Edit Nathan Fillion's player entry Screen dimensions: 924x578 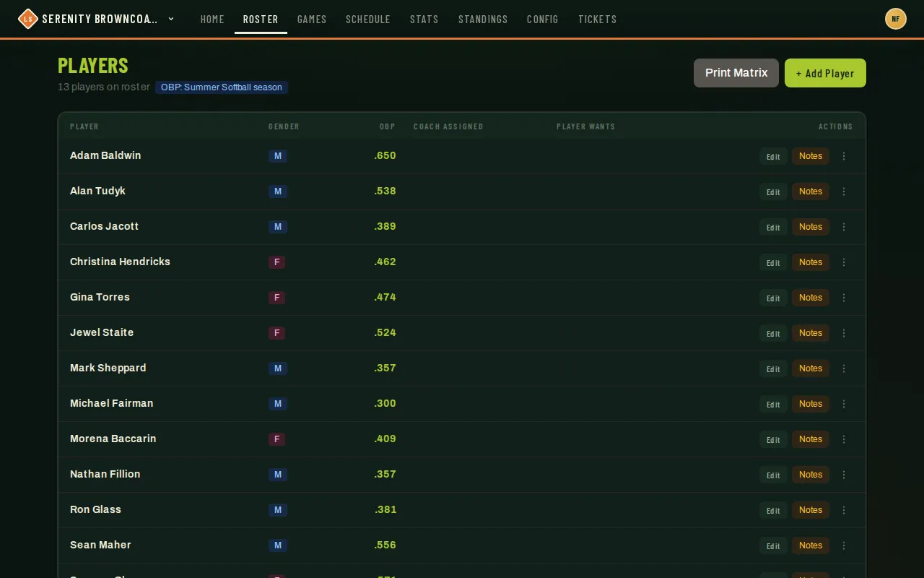[773, 475]
